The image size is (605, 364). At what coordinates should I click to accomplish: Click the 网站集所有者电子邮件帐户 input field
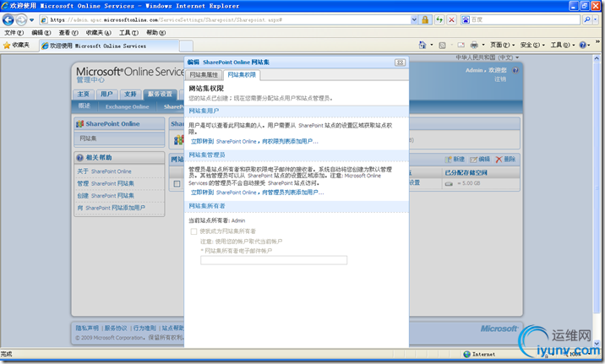coord(274,260)
